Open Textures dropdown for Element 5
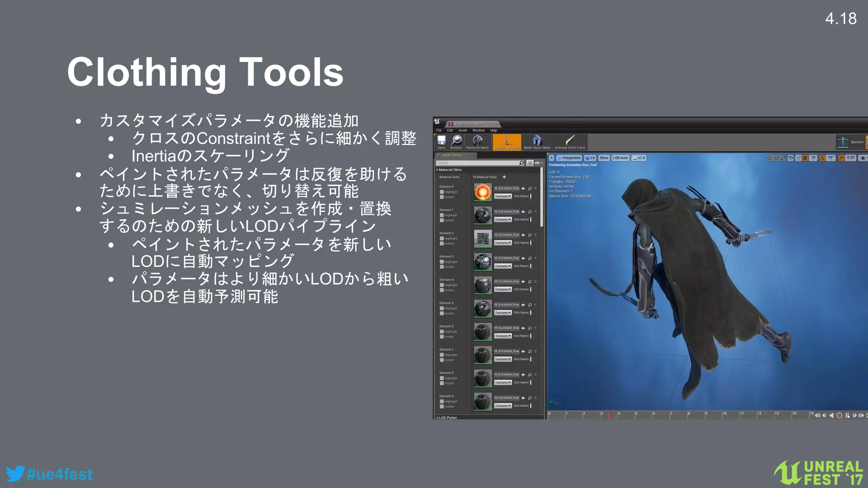Screen dimensions: 868x488 [x=503, y=313]
